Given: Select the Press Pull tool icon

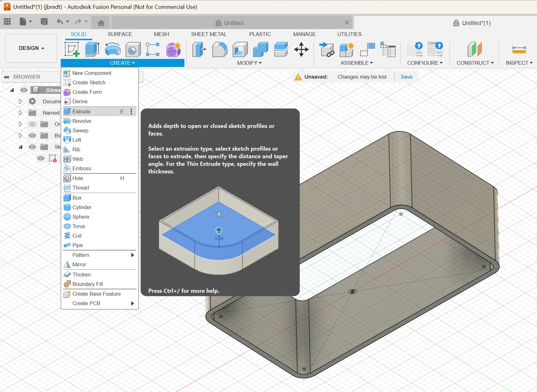Looking at the screenshot, I should (x=199, y=50).
